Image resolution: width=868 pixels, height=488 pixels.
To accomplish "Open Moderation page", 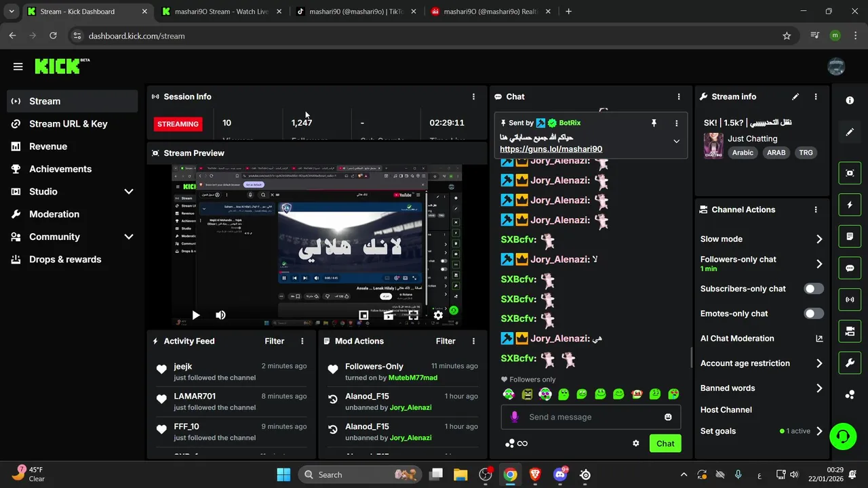I will (73, 214).
